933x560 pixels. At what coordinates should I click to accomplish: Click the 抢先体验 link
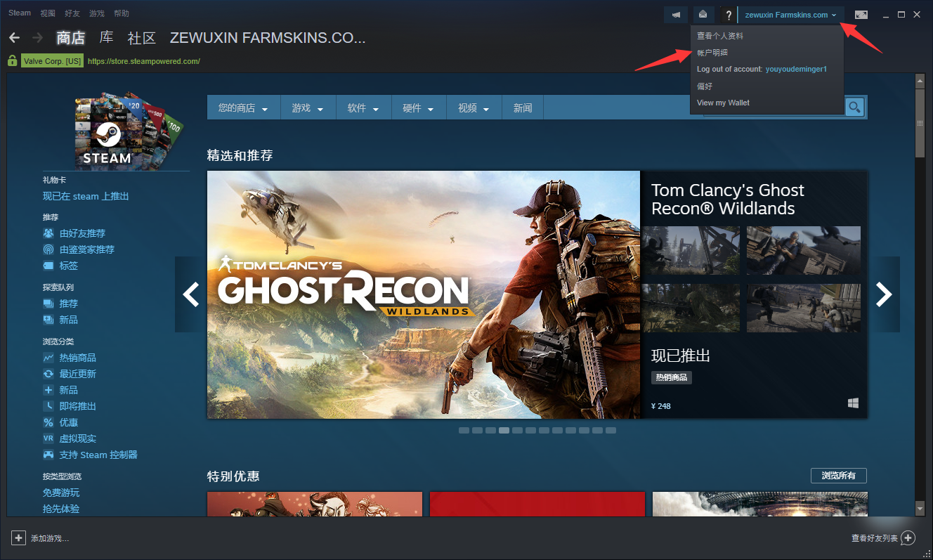click(61, 509)
